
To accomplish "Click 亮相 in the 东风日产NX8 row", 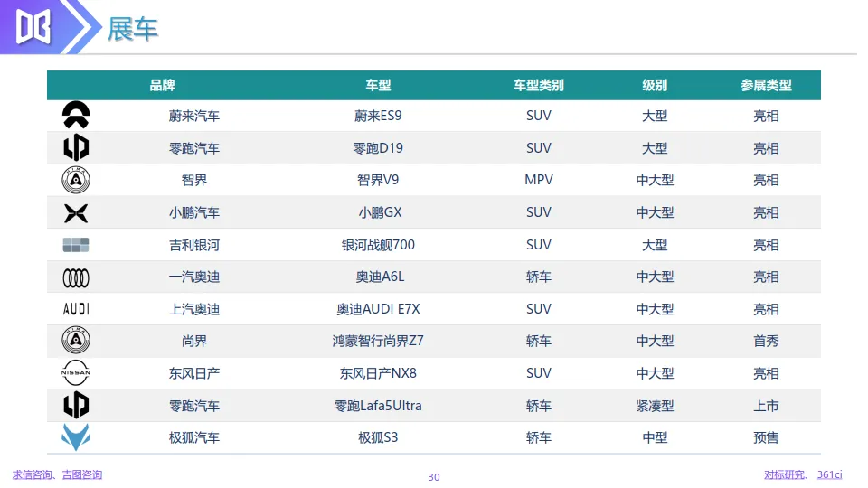I will click(x=766, y=373).
